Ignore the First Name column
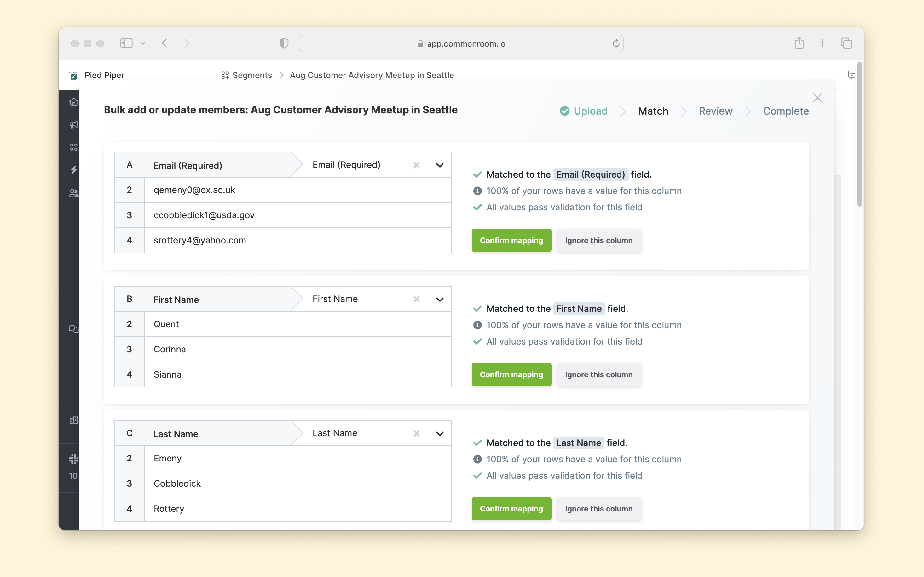The width and height of the screenshot is (924, 577). pos(598,375)
